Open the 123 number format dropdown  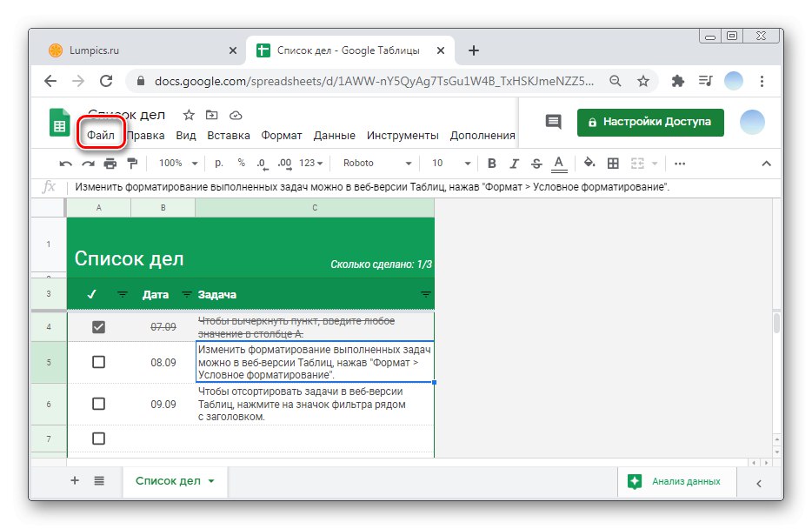pos(310,164)
